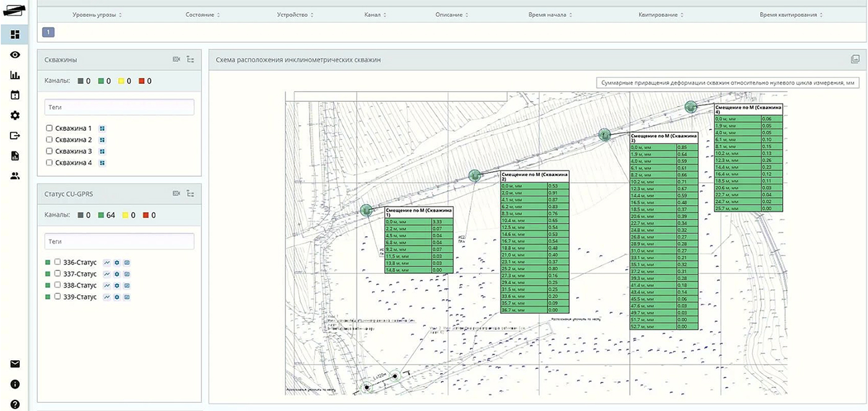The width and height of the screenshot is (868, 411).
Task: Click the camera icon in Статус CU-GPRS header
Action: [177, 194]
